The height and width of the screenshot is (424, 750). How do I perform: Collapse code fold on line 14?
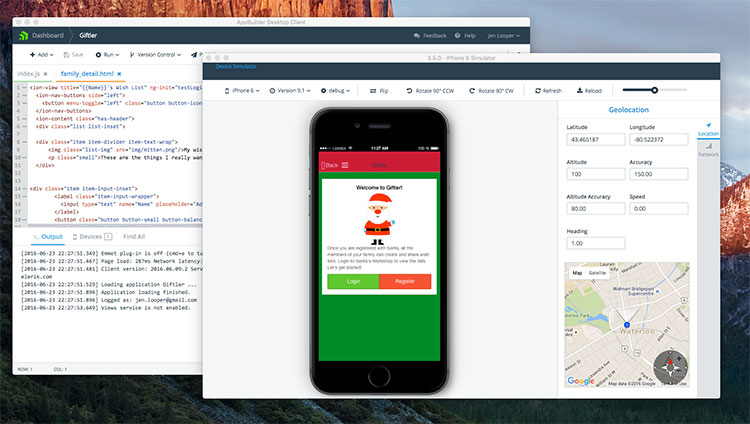[24, 189]
